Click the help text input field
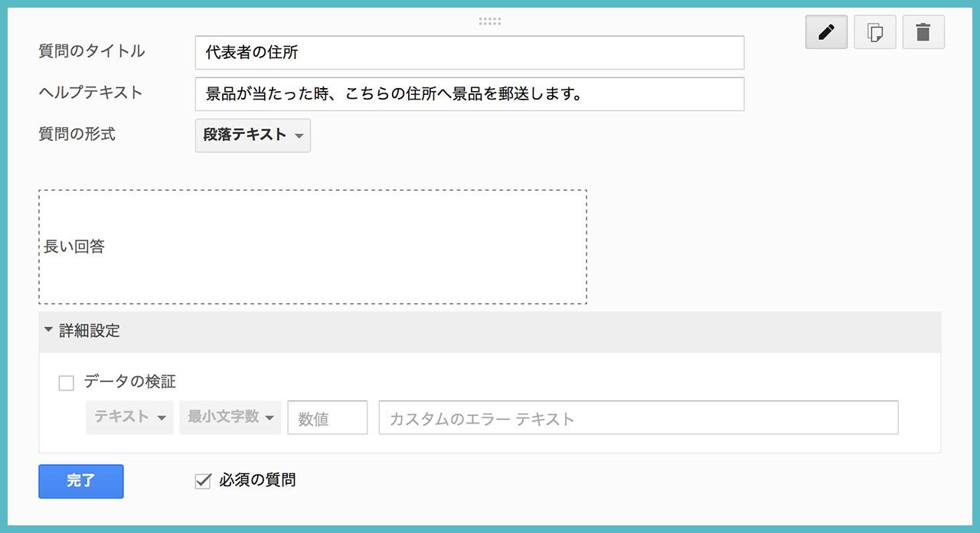 469,94
